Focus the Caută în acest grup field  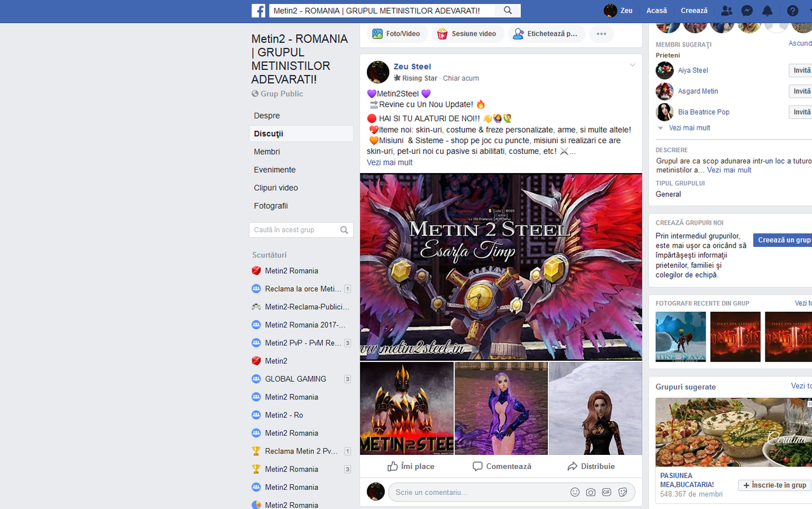293,230
